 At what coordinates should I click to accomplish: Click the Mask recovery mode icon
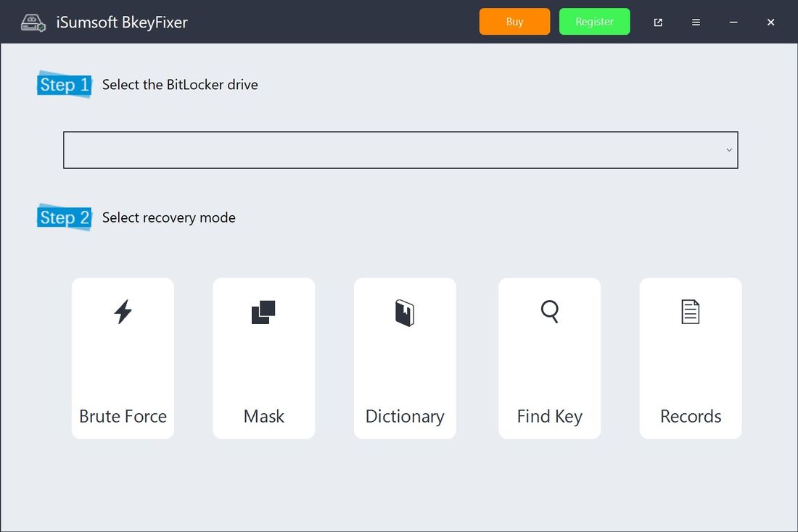coord(263,312)
